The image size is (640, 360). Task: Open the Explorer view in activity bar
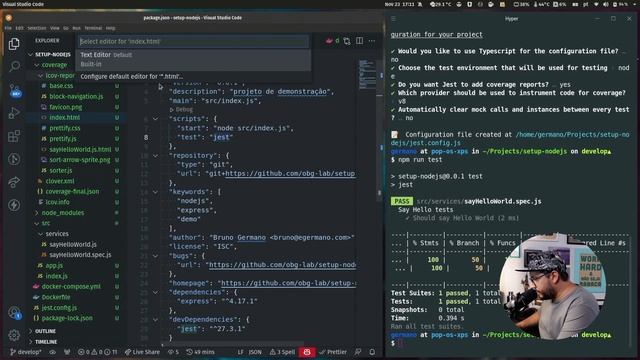[x=14, y=44]
